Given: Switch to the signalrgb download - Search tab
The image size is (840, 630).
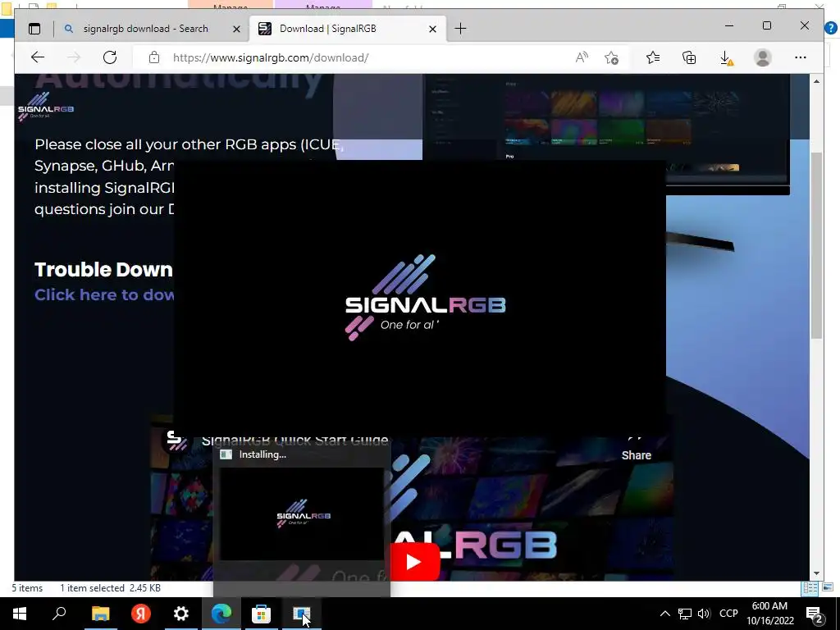Looking at the screenshot, I should tap(145, 29).
